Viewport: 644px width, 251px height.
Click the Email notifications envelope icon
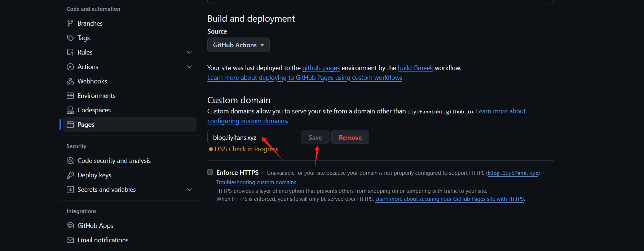click(x=70, y=240)
